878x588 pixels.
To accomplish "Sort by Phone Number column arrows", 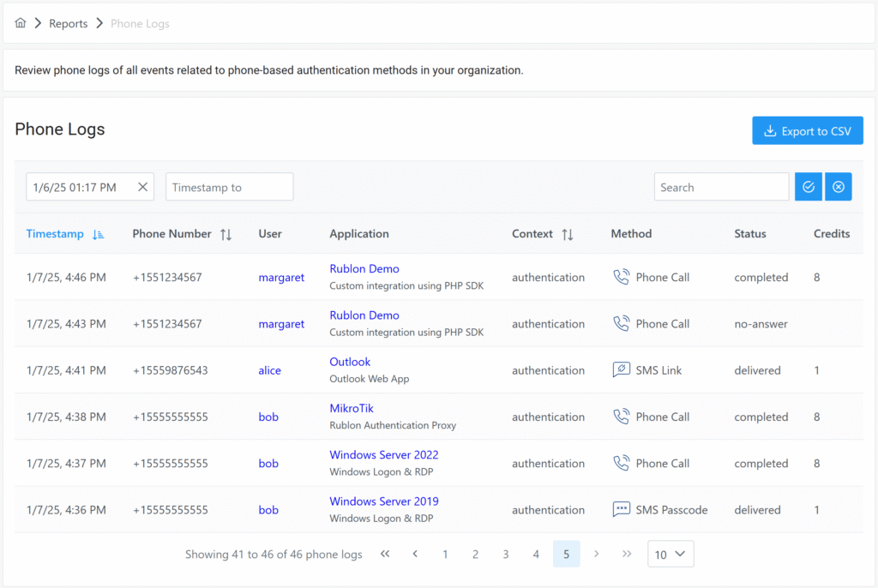I will pos(226,234).
